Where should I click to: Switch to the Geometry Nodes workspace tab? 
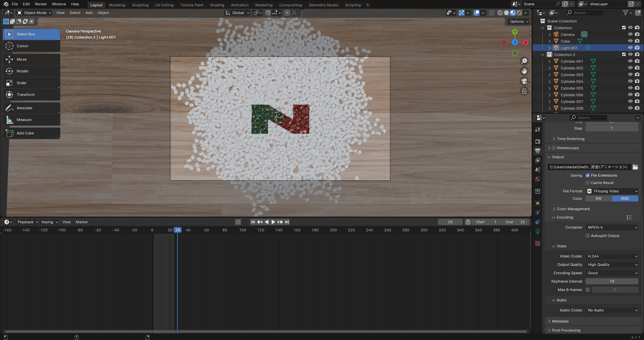[324, 5]
